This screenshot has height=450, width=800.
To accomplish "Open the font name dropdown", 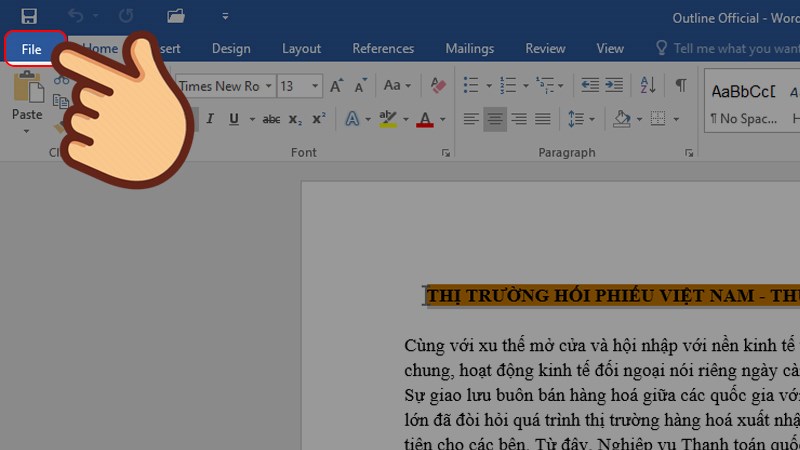I will [267, 86].
